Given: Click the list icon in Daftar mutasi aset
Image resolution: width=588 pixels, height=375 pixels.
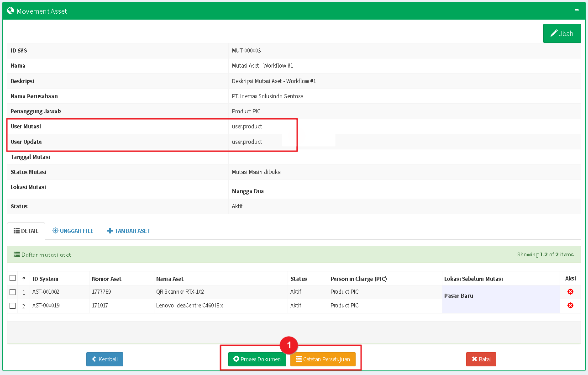Looking at the screenshot, I should coord(16,255).
